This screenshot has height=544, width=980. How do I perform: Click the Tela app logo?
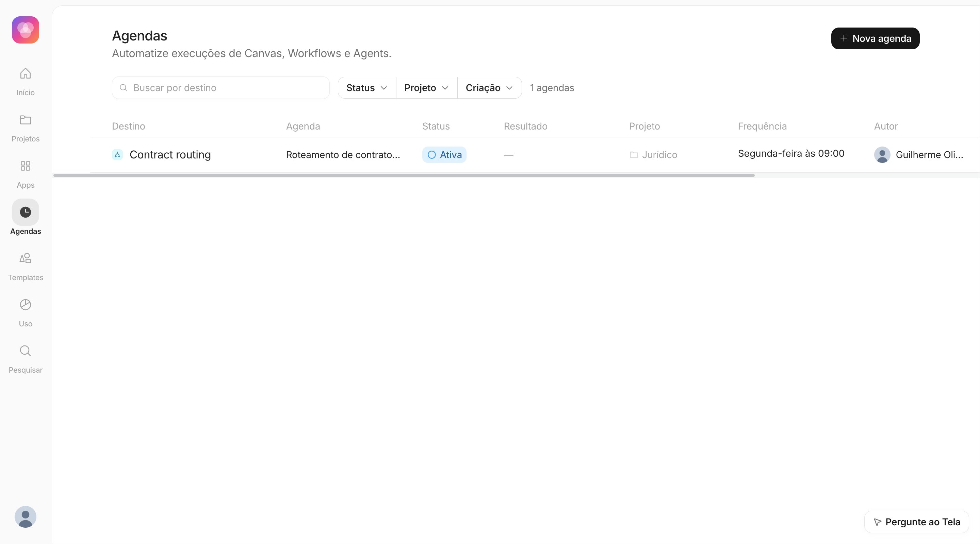pyautogui.click(x=26, y=30)
